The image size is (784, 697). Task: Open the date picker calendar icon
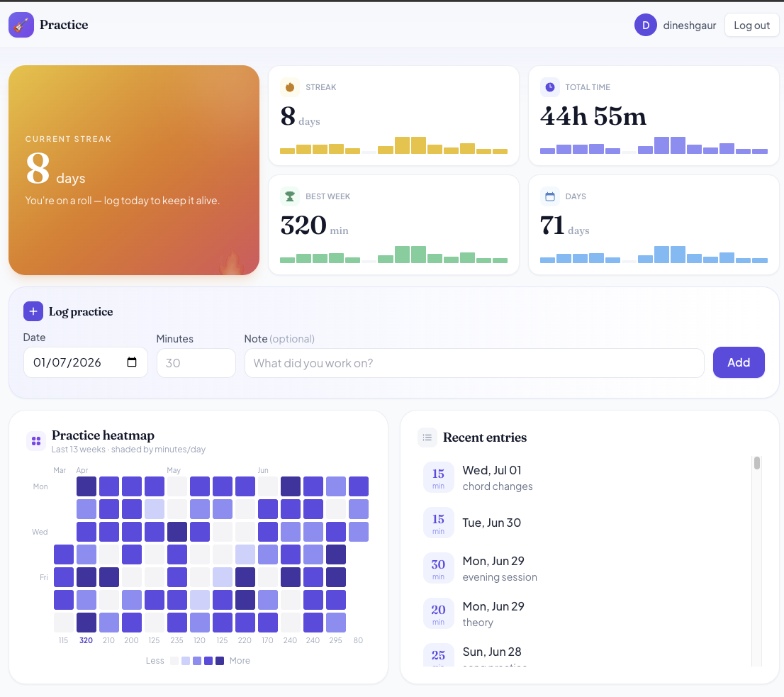point(132,362)
